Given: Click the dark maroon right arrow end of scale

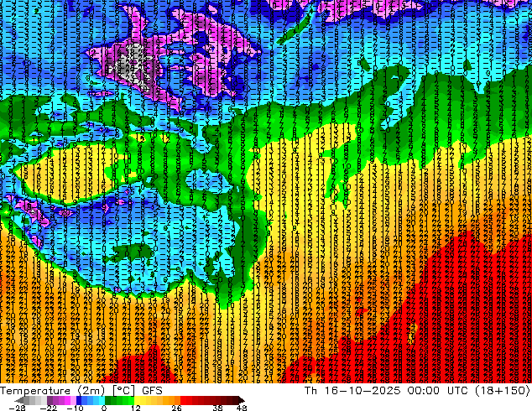Looking at the screenshot, I should click(241, 400).
